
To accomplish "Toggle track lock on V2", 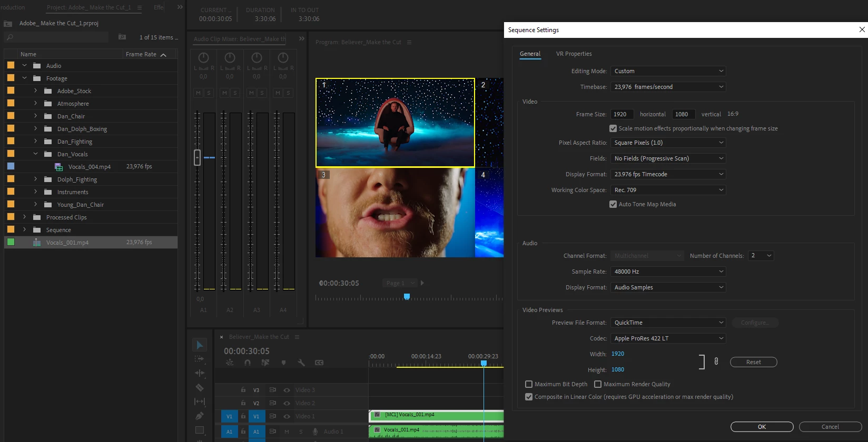I will click(243, 403).
